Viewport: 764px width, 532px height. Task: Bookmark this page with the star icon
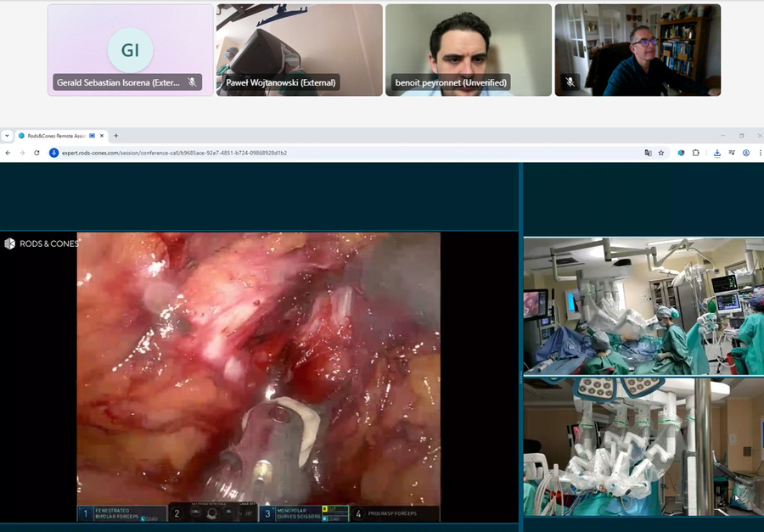pos(661,153)
